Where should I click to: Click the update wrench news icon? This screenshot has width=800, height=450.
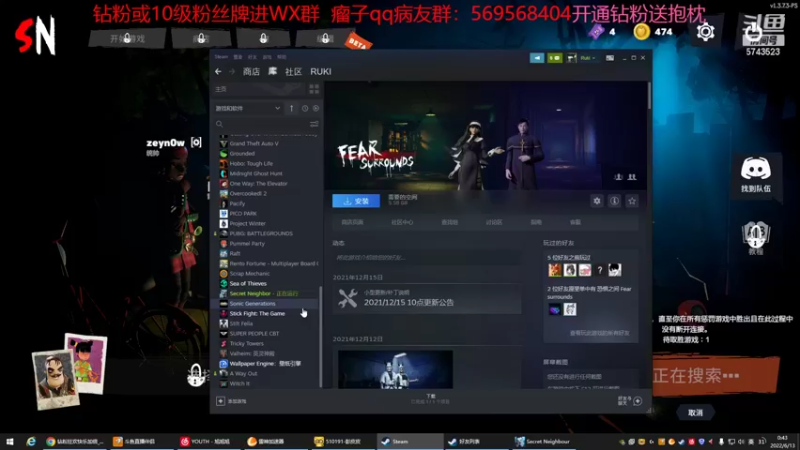[x=348, y=298]
